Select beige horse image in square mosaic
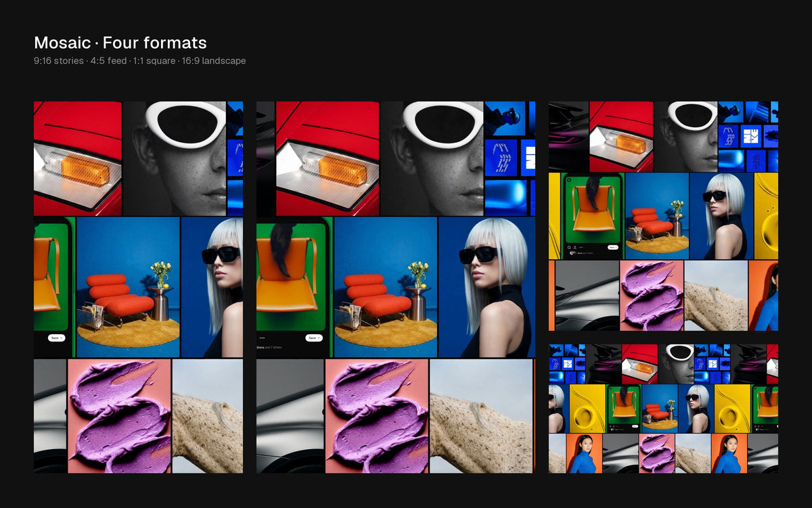 point(716,296)
